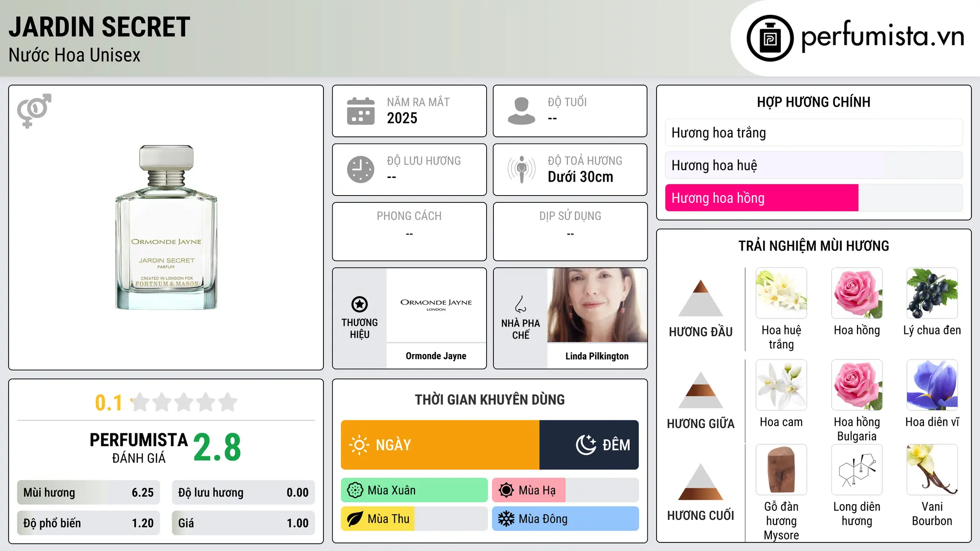Select the Hoa huệ trắng note image
The width and height of the screenshot is (980, 551).
[x=781, y=293]
